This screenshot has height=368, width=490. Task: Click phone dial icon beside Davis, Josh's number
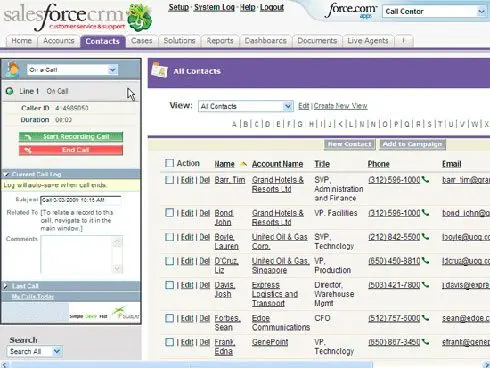tap(425, 285)
